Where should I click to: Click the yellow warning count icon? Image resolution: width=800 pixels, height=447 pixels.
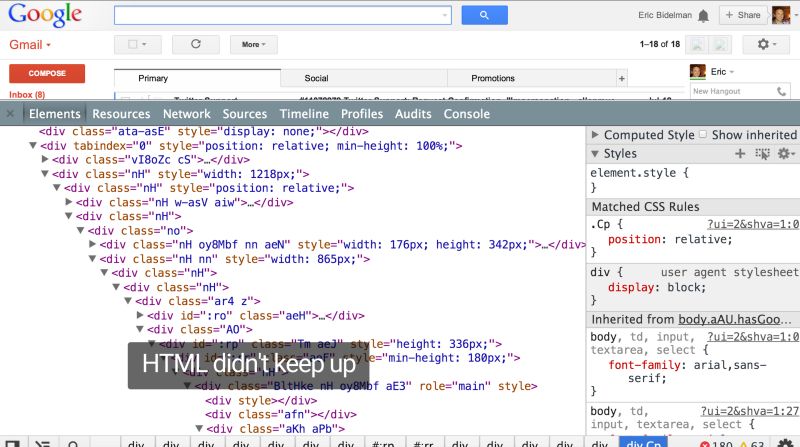(x=743, y=444)
